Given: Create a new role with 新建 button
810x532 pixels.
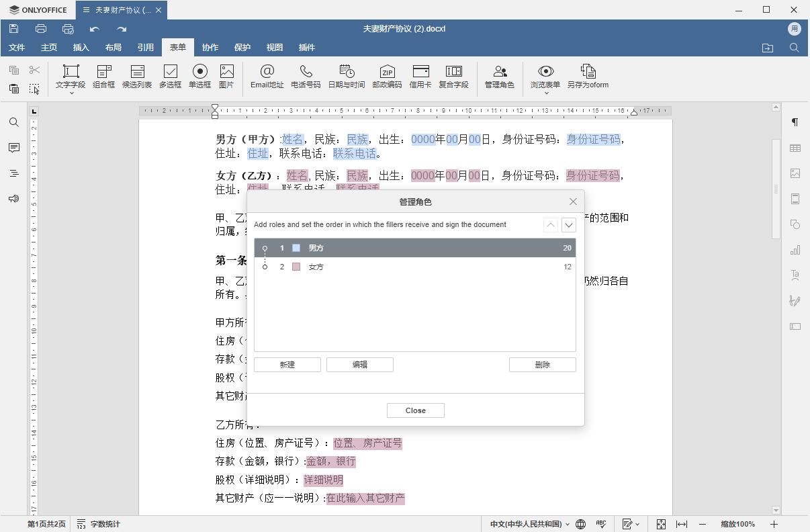Looking at the screenshot, I should [287, 364].
